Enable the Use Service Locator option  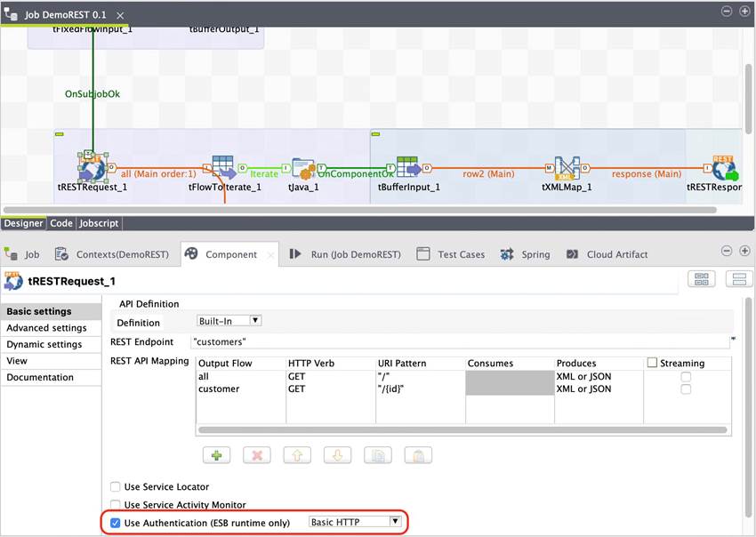[x=115, y=487]
